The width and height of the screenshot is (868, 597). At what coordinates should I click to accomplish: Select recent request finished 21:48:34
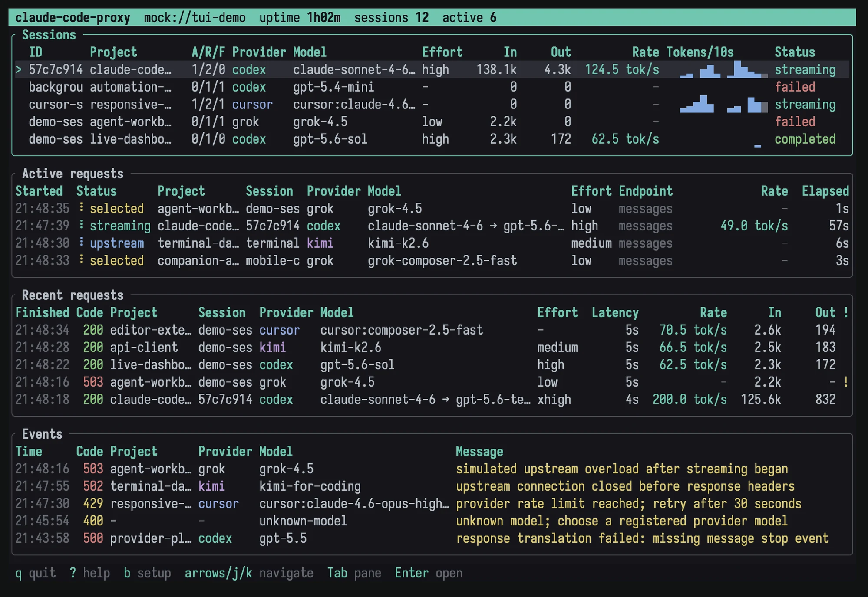click(x=432, y=330)
